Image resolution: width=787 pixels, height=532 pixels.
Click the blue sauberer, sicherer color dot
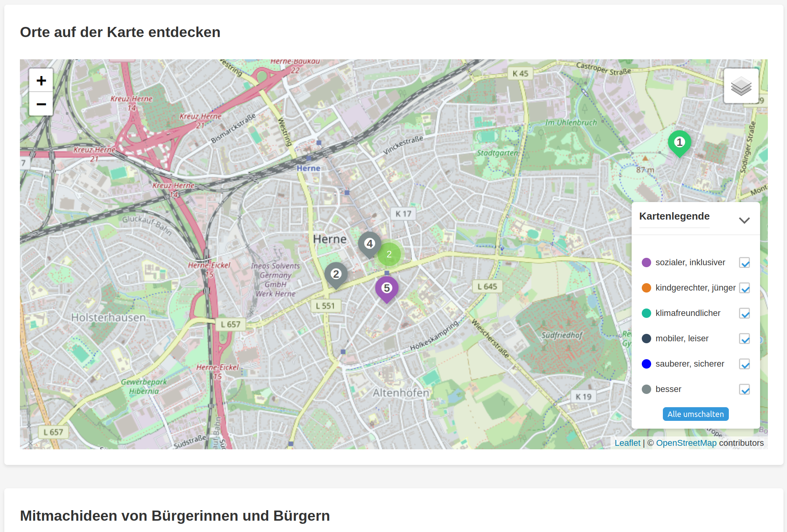pyautogui.click(x=646, y=364)
